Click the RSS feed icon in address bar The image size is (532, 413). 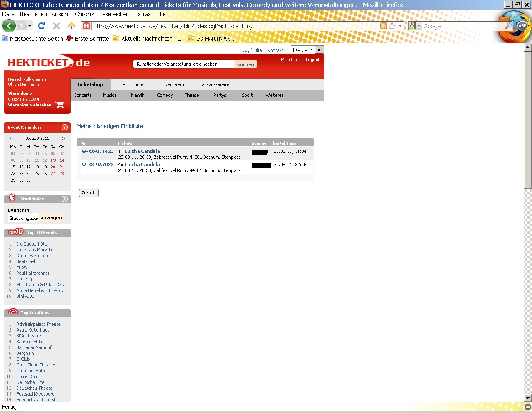click(x=384, y=26)
